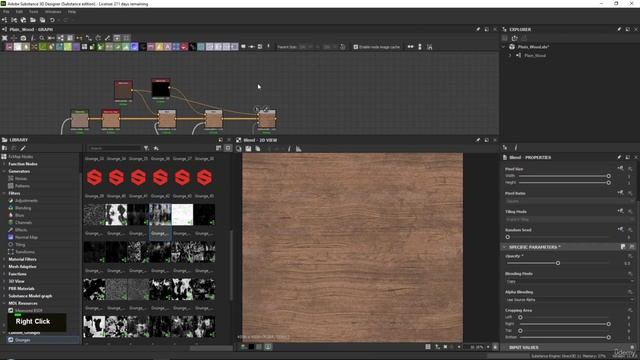Click the save icon in main toolbar
Screen dimensions: 640x360
click(x=42, y=20)
